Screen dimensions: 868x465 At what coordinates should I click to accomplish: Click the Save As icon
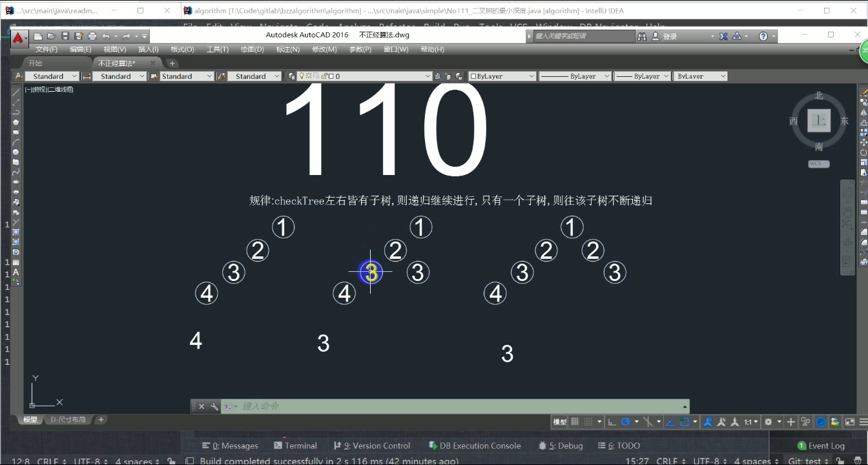click(79, 36)
